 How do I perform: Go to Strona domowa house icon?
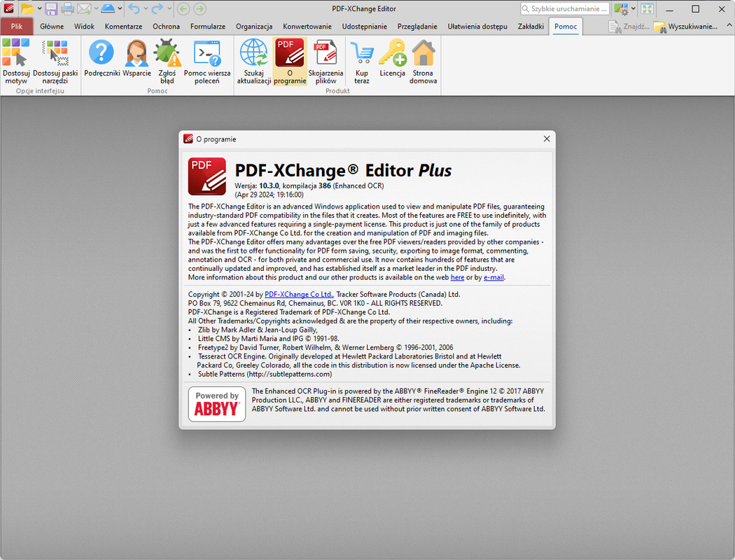point(423,62)
